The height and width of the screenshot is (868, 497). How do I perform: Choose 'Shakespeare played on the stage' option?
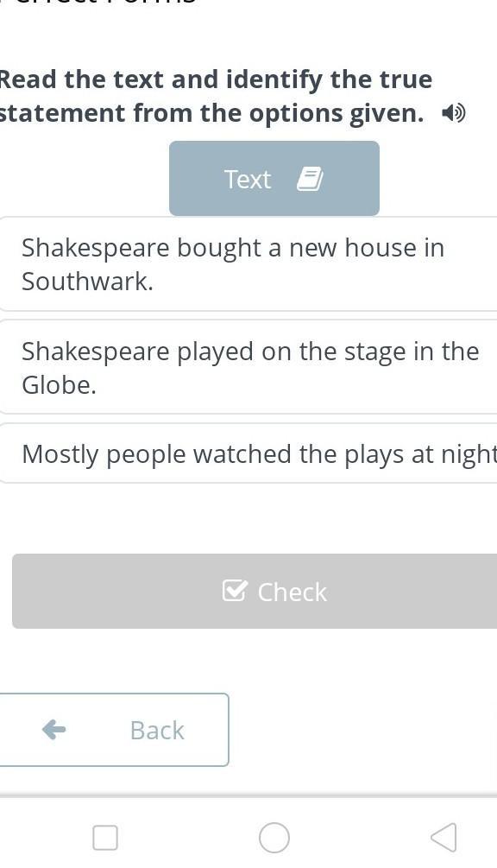click(x=248, y=367)
